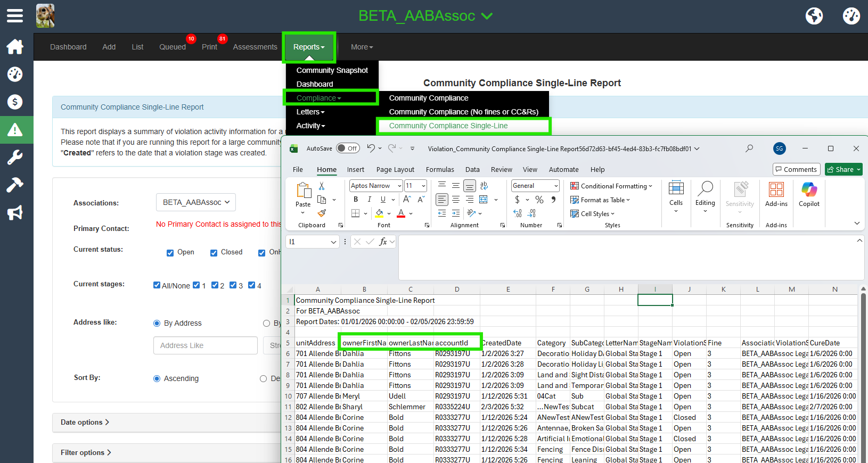
Task: Toggle the AutoSave switch
Action: point(348,148)
